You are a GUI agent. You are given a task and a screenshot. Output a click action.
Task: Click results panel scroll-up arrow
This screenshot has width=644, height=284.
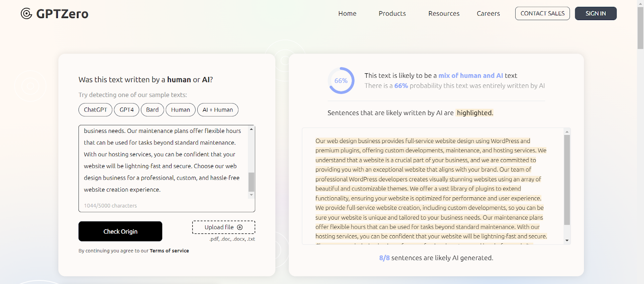pos(567,132)
